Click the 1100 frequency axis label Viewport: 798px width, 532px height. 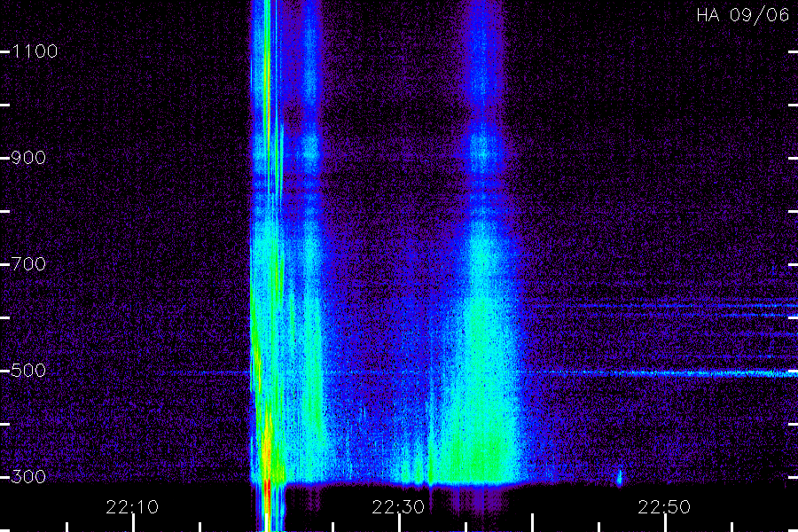click(35, 51)
